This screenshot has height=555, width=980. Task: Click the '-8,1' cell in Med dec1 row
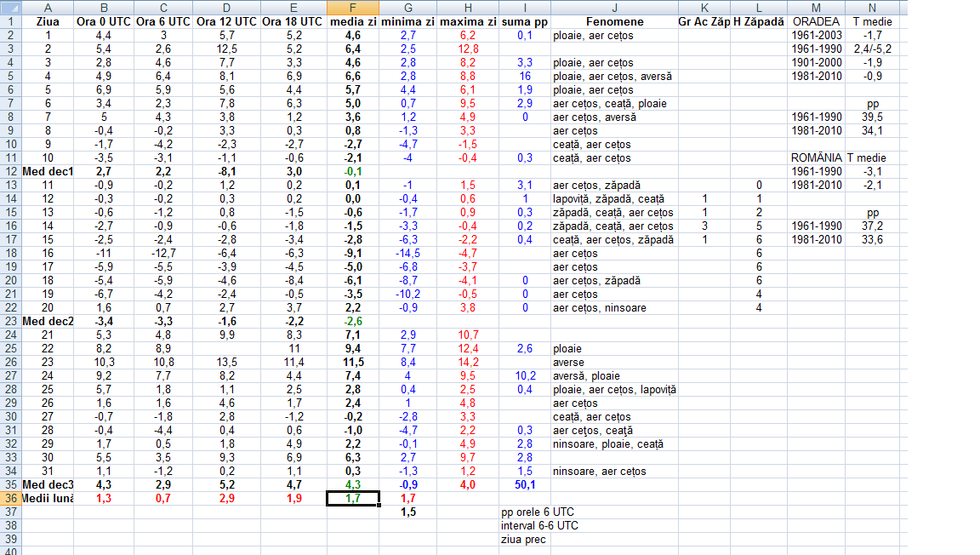click(226, 171)
